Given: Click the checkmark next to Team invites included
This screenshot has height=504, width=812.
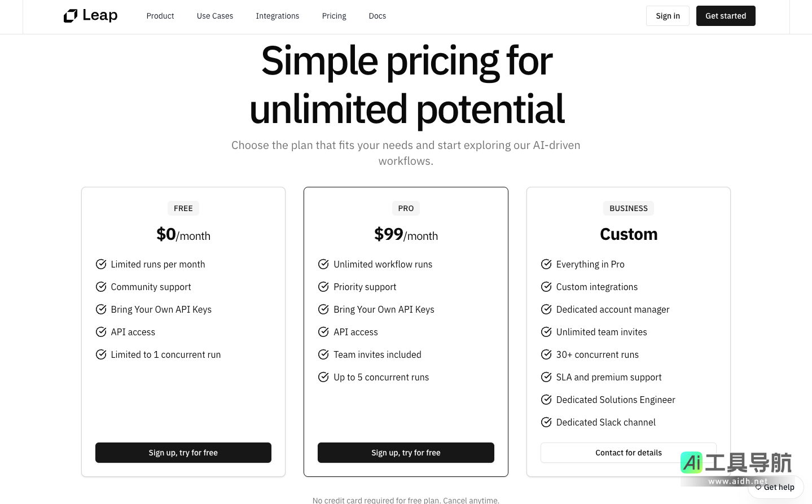Looking at the screenshot, I should (x=323, y=354).
